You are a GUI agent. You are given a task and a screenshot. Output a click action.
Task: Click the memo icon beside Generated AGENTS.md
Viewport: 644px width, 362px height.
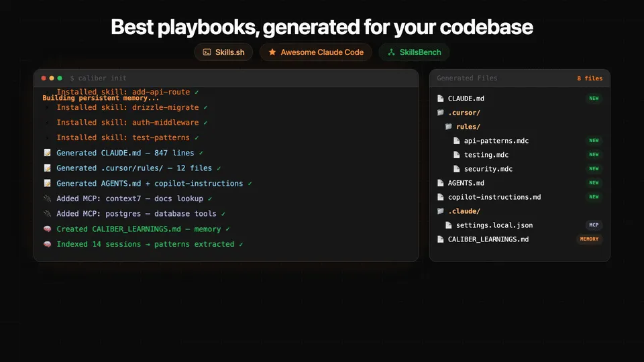47,183
